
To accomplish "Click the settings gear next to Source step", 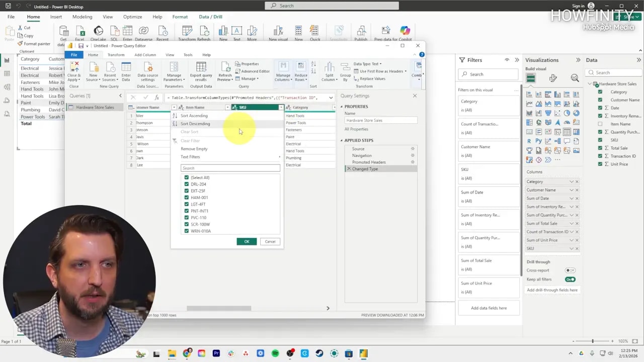I will tap(413, 149).
